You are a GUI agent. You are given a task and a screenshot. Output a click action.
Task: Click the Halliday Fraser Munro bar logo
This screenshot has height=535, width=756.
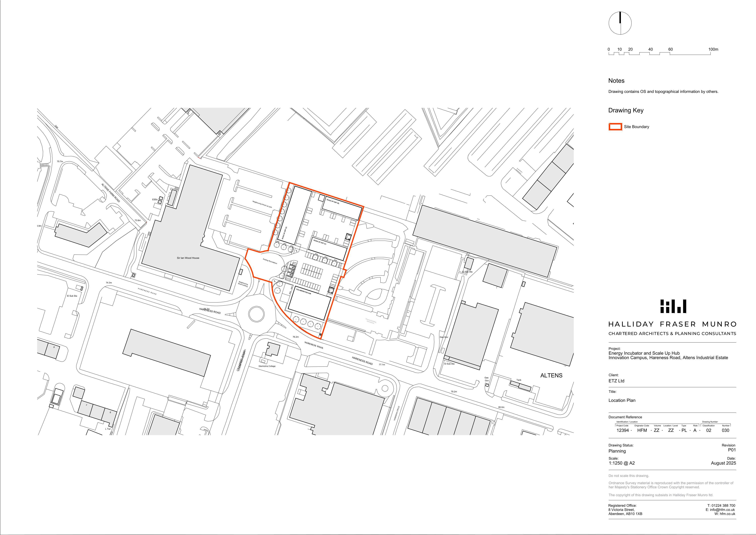(673, 306)
